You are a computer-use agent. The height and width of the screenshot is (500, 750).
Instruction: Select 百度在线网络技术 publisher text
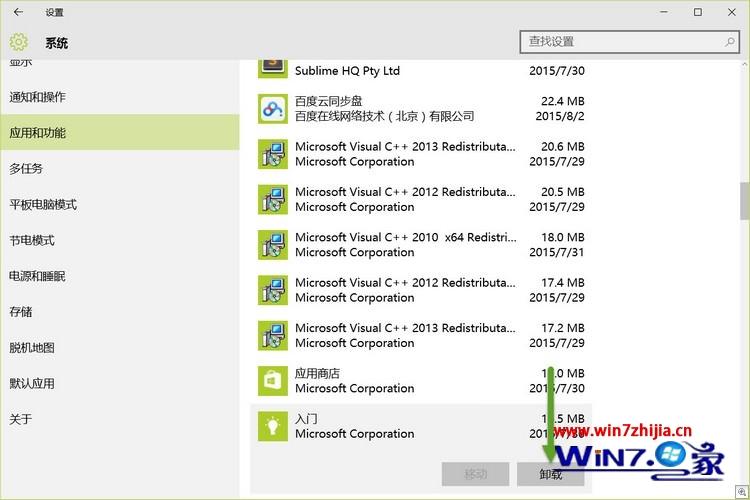coord(385,116)
